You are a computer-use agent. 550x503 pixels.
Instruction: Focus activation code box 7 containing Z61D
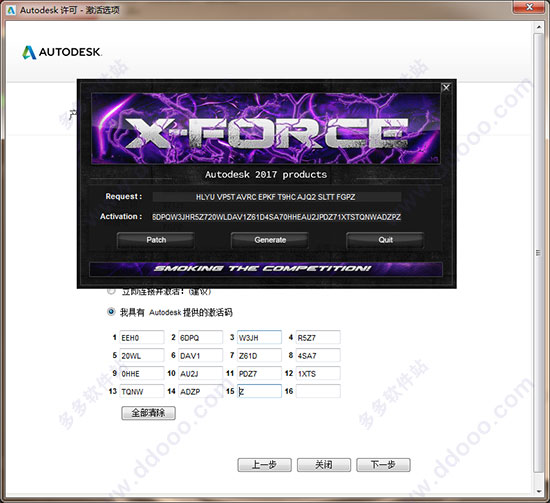(x=259, y=355)
